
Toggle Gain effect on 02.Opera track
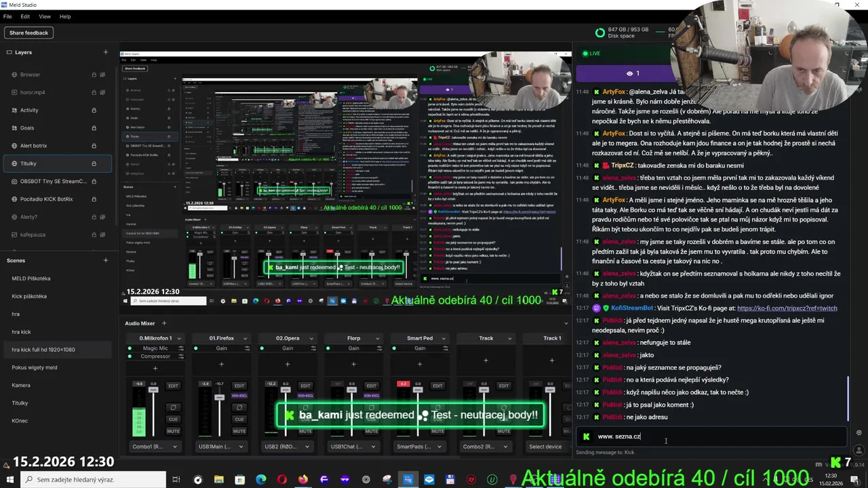(x=262, y=348)
